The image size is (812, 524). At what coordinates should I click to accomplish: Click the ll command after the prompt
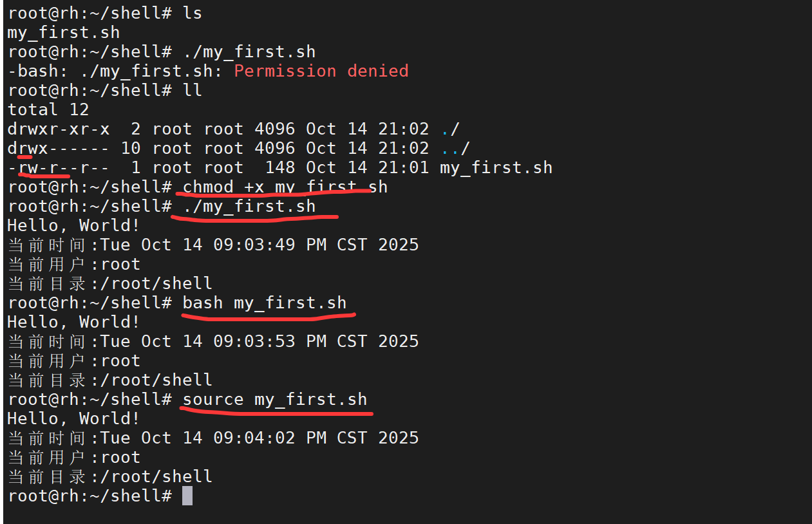[193, 90]
